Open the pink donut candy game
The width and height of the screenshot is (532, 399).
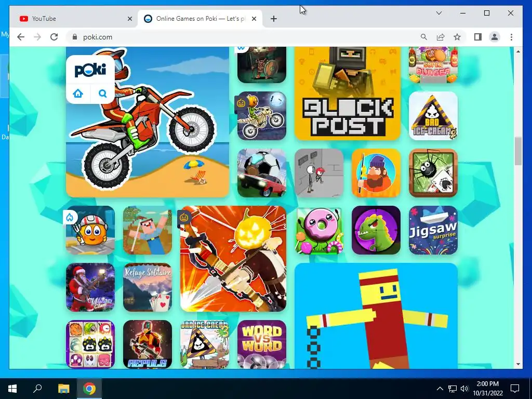pos(319,230)
